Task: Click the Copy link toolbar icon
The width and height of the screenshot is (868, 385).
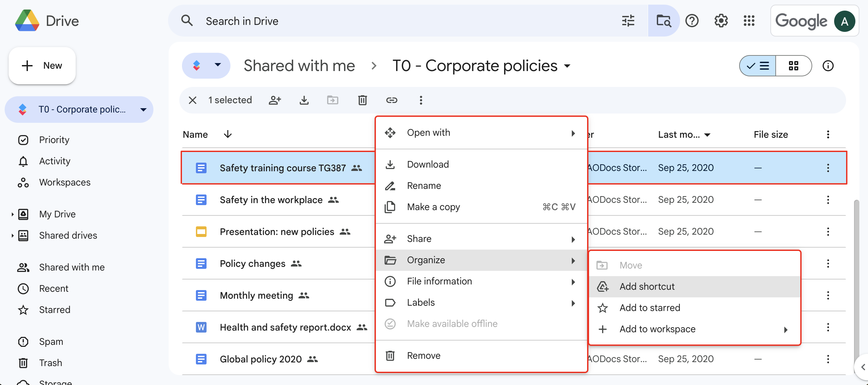Action: [x=391, y=100]
